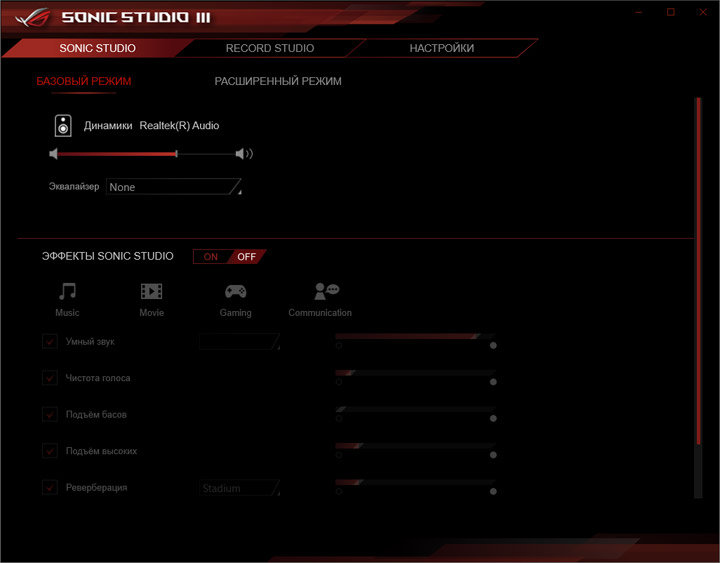Click the loud speaker icon at volume end

pos(244,154)
